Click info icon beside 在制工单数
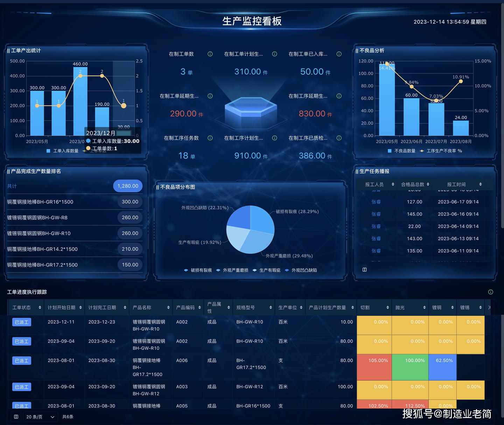The height and width of the screenshot is (425, 504). pyautogui.click(x=210, y=54)
